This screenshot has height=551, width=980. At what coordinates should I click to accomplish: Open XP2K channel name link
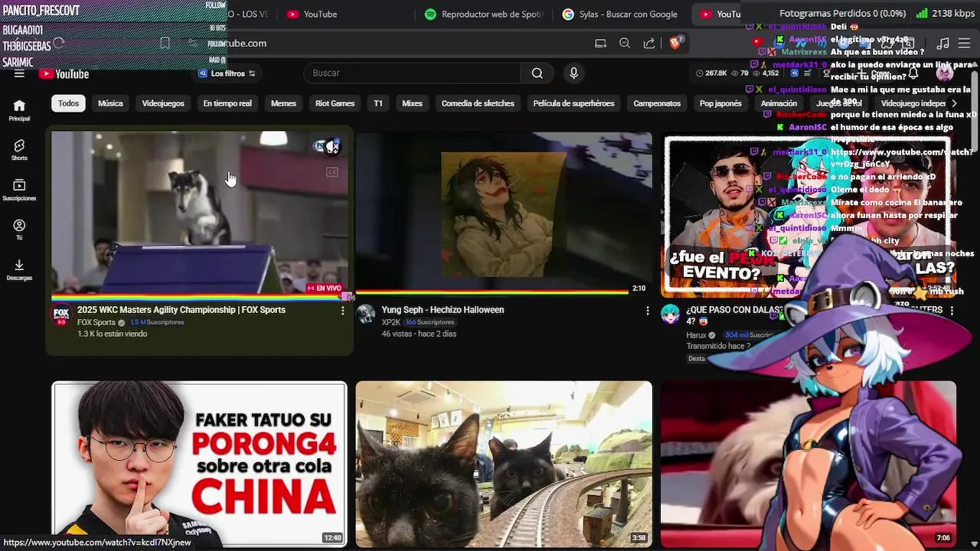(391, 323)
